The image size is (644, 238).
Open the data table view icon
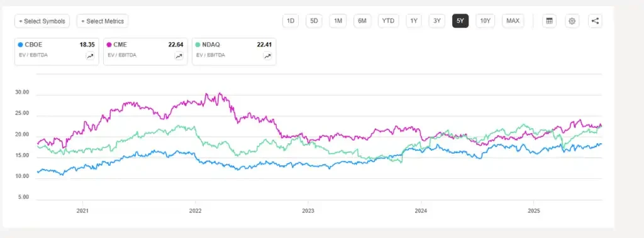click(549, 21)
